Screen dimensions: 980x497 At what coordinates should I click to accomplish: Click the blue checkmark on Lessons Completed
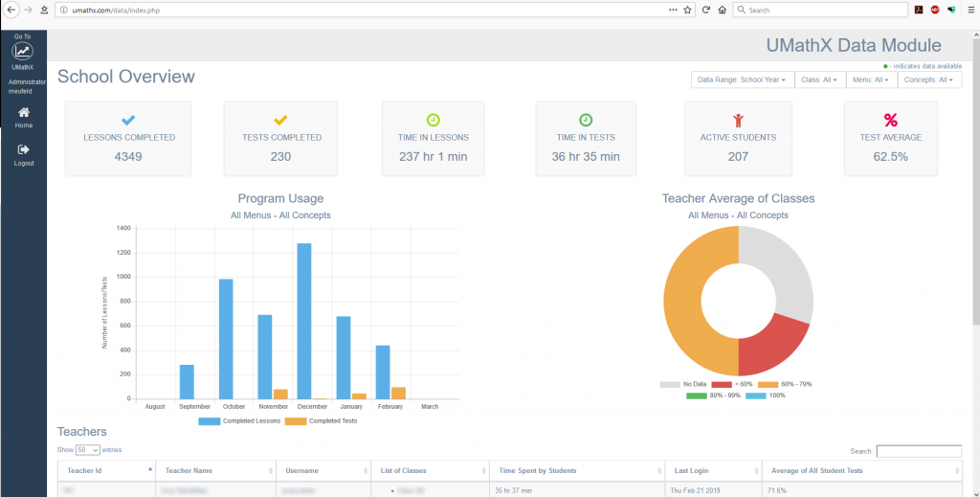click(128, 120)
